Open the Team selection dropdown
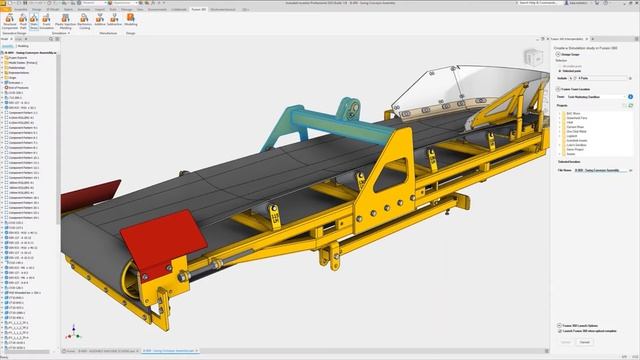 tap(596, 97)
